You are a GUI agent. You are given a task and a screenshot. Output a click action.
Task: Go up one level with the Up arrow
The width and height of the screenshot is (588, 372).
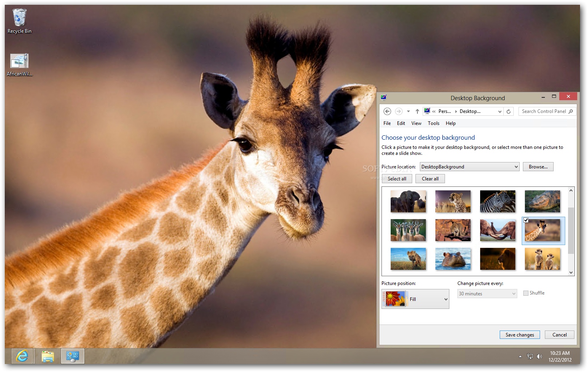coord(417,111)
